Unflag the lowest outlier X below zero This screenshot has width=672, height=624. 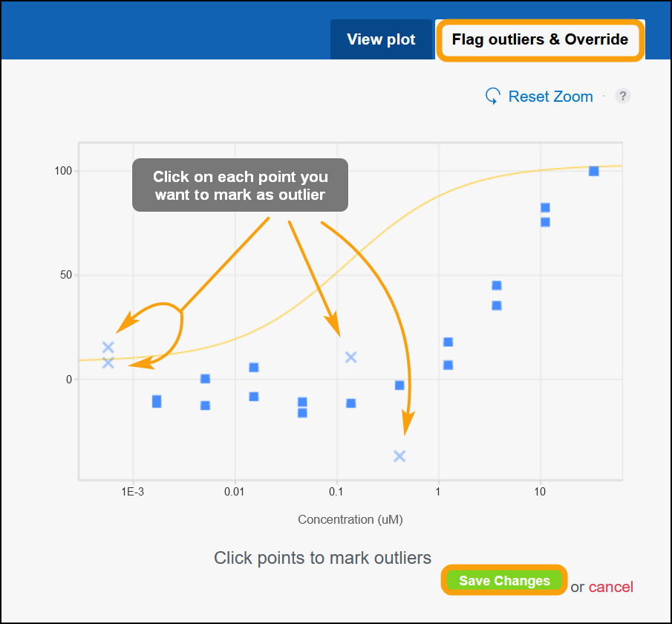tap(399, 456)
